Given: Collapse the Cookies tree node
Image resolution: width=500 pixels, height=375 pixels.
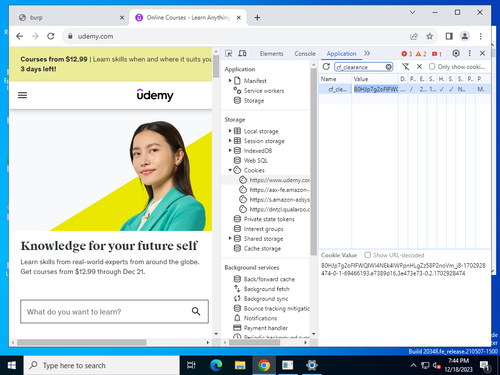Looking at the screenshot, I should (230, 170).
